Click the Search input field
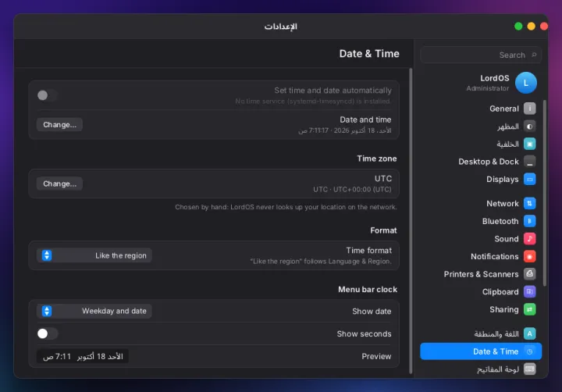The image size is (562, 392). [481, 55]
